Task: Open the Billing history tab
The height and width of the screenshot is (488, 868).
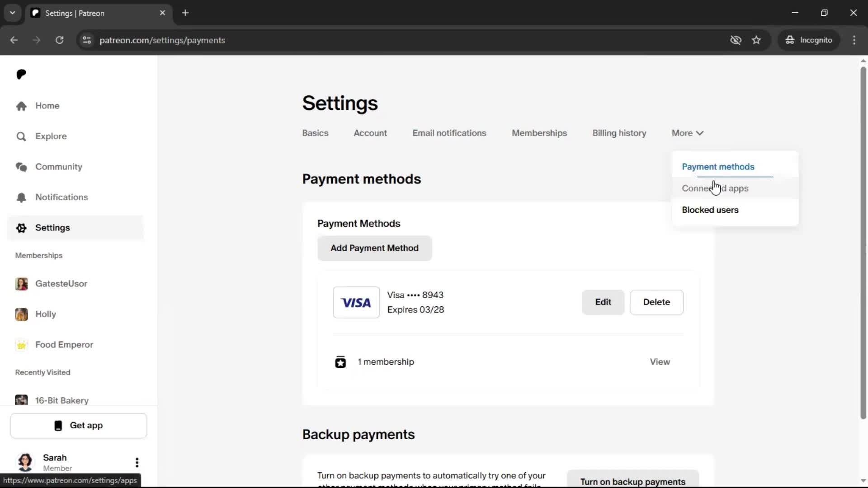Action: (x=619, y=133)
